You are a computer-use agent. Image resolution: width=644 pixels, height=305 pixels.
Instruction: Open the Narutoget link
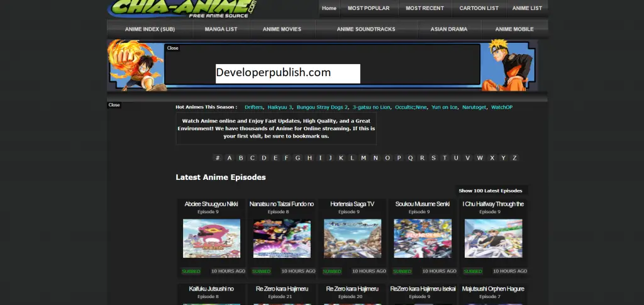(x=474, y=107)
